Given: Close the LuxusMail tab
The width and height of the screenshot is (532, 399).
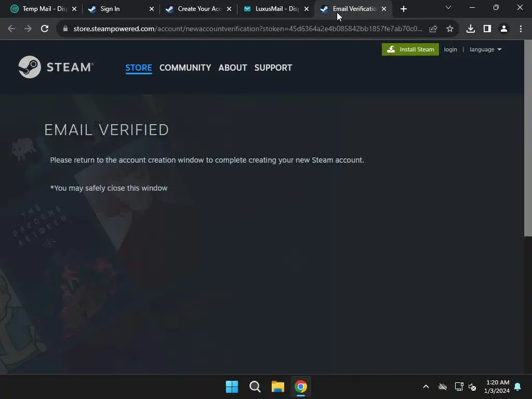Looking at the screenshot, I should [x=307, y=9].
